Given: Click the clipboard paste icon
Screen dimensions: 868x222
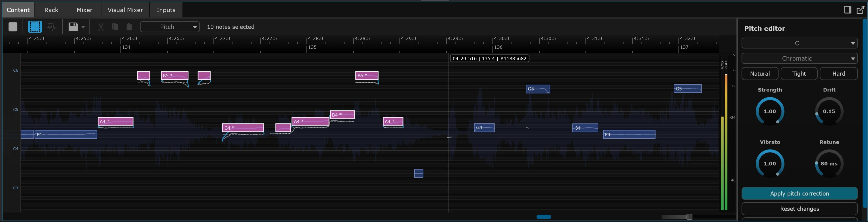Looking at the screenshot, I should (129, 27).
